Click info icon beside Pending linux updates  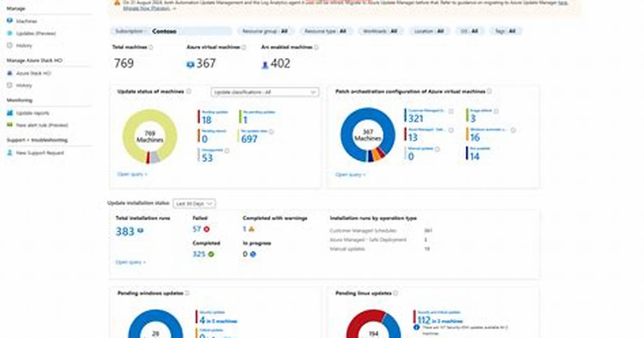pyautogui.click(x=396, y=293)
